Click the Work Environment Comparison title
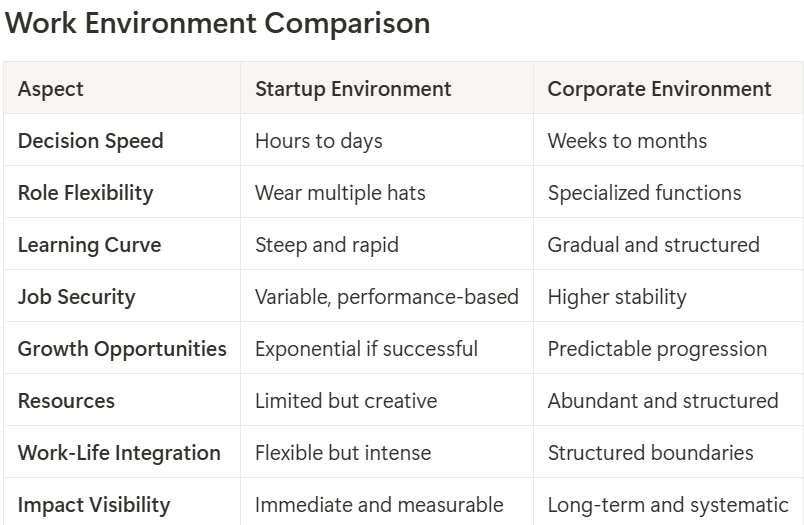The height and width of the screenshot is (525, 804). pyautogui.click(x=218, y=24)
